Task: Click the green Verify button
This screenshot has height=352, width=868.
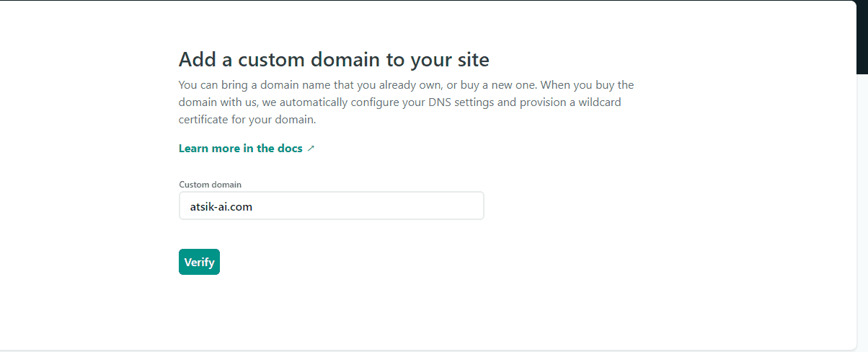Action: click(199, 262)
